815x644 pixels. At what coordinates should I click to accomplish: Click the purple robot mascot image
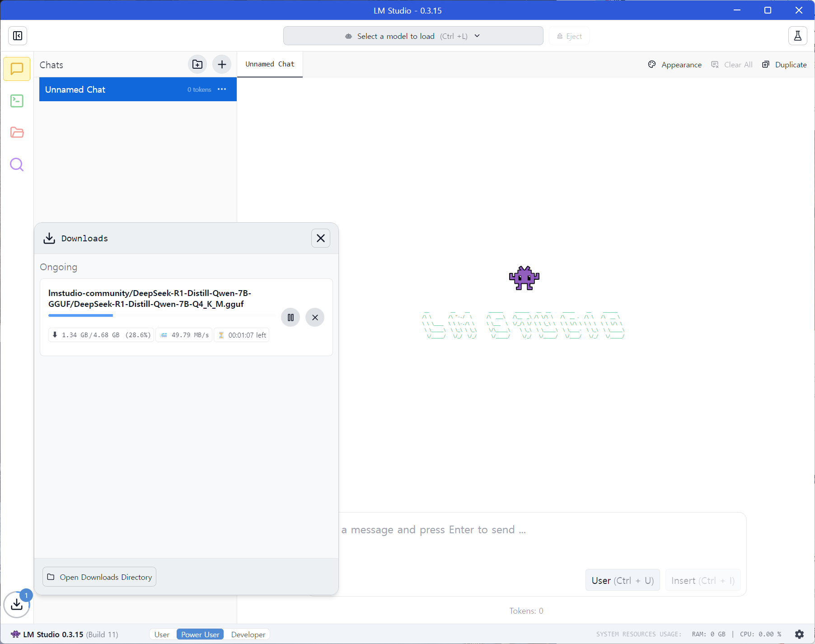(524, 278)
